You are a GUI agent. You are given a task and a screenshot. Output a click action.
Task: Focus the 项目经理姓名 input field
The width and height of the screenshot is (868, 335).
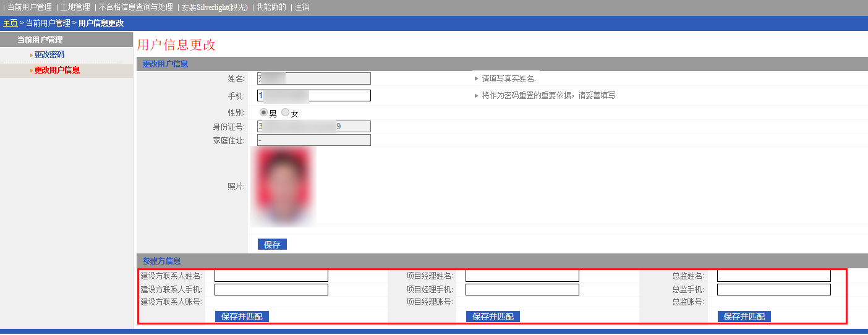click(x=522, y=276)
